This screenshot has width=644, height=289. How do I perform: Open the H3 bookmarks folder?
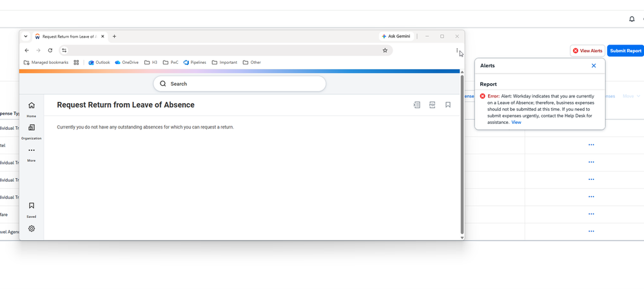[x=151, y=63]
